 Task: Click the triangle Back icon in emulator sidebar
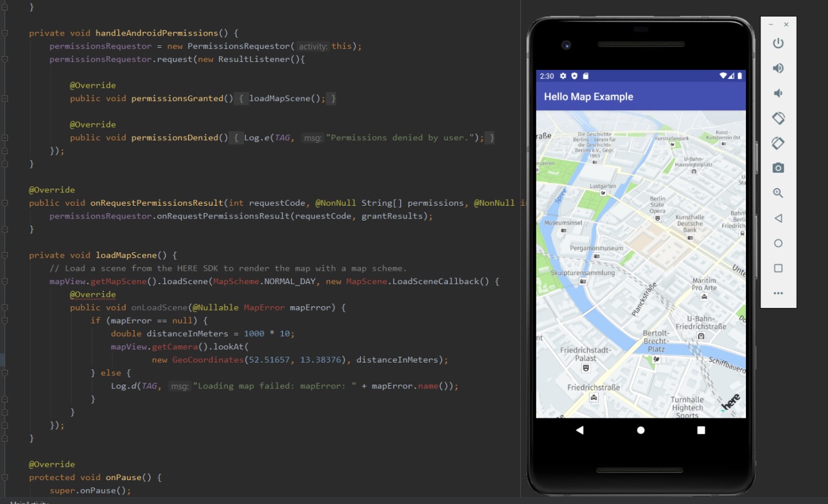click(x=778, y=218)
